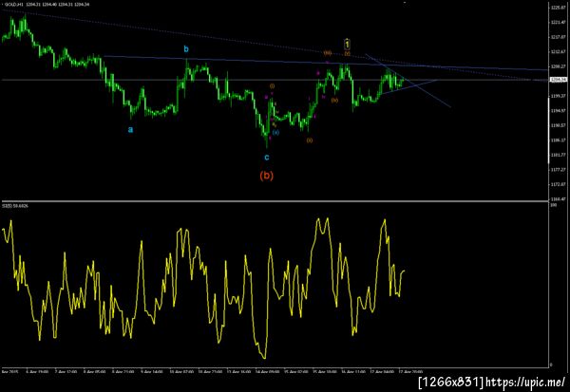Screen dimensions: 570x392
Task: Select the small blue "(a)" wave label
Action: (275, 132)
